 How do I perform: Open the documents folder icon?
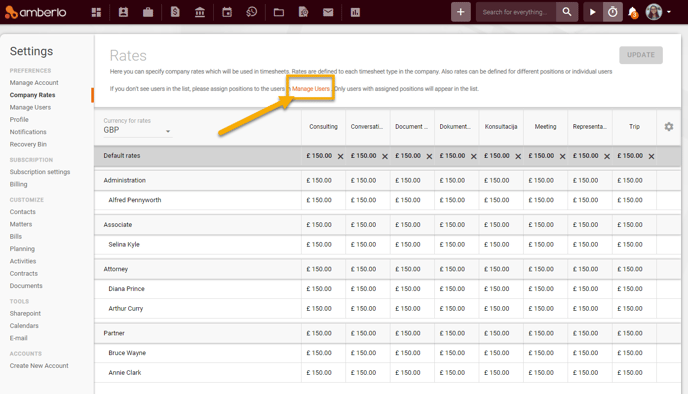pos(279,12)
